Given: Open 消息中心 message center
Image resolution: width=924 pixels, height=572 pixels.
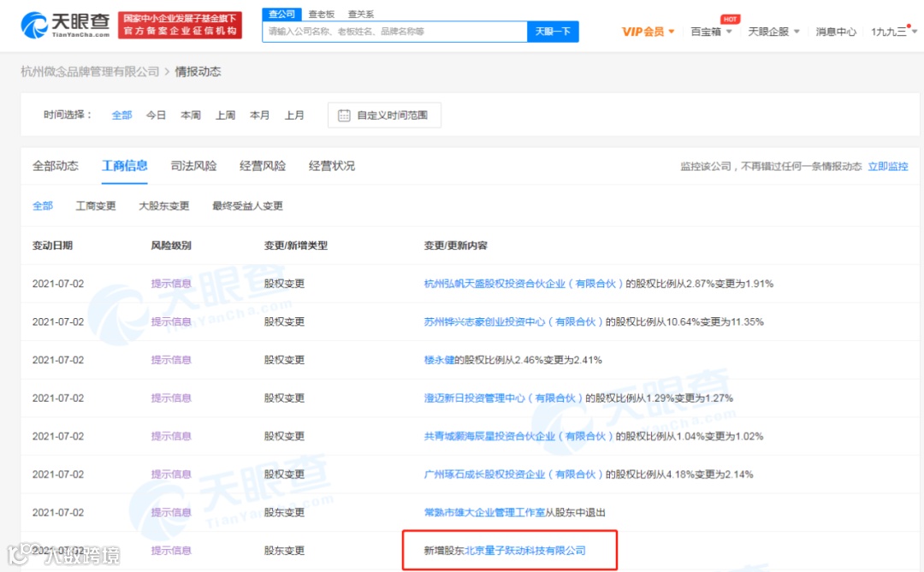Looking at the screenshot, I should coord(835,32).
